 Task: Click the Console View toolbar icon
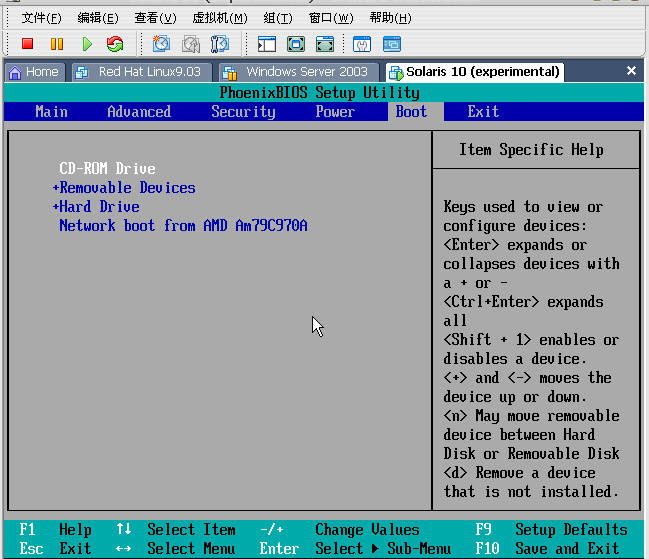(x=392, y=44)
